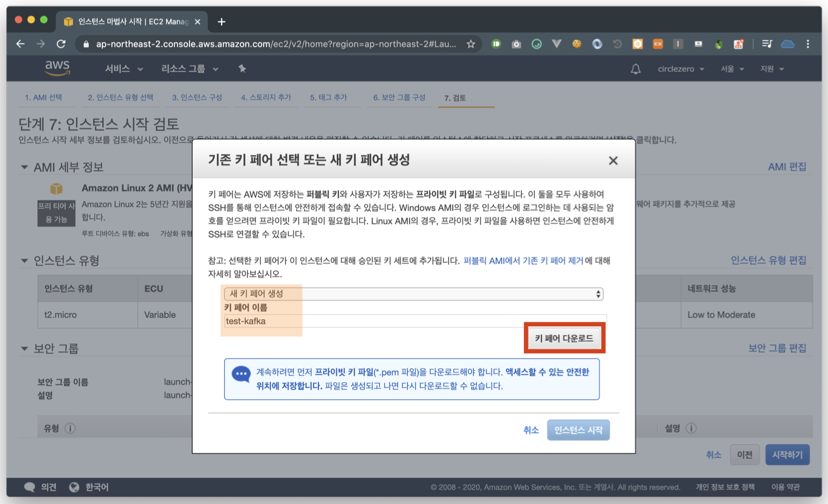Open the 이용 약관 link
Image resolution: width=828 pixels, height=504 pixels.
coord(785,487)
